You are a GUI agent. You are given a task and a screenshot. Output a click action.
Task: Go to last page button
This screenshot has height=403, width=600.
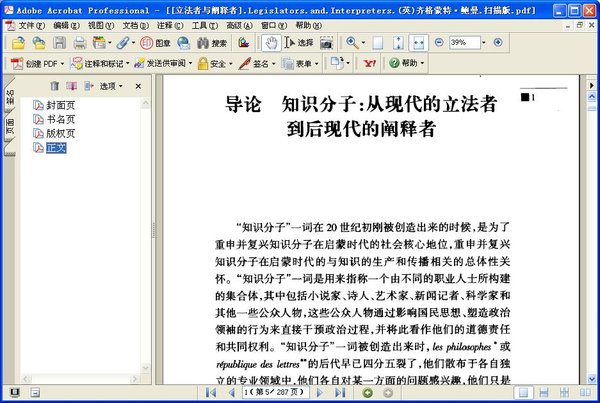click(340, 392)
